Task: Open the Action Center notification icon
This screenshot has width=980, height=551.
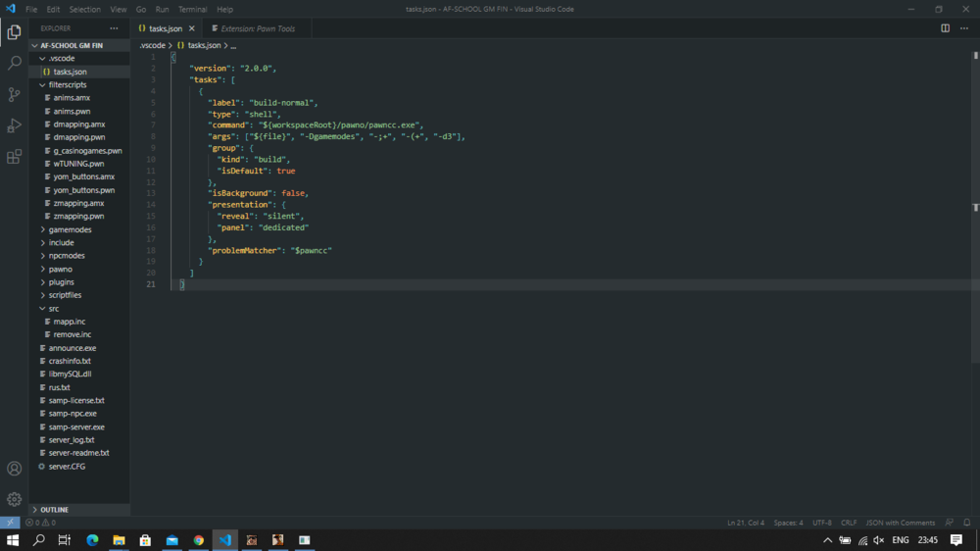Action: click(x=956, y=540)
